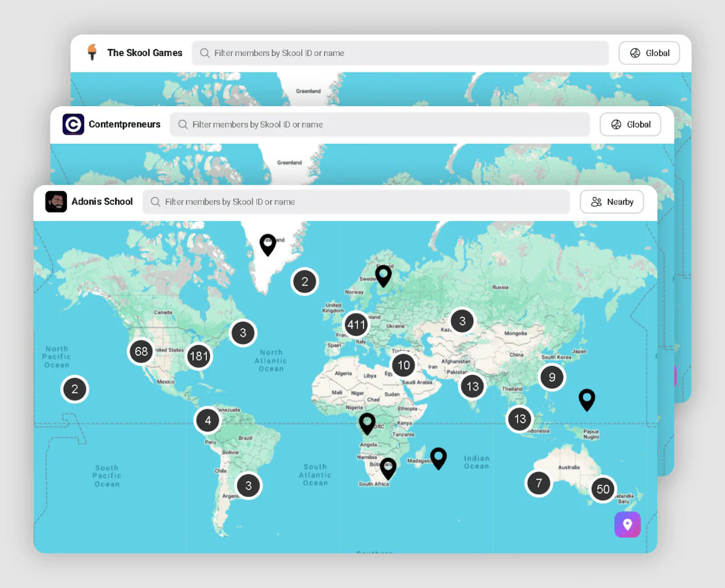
Task: Click the Adonis School member filter search field
Action: coord(356,202)
